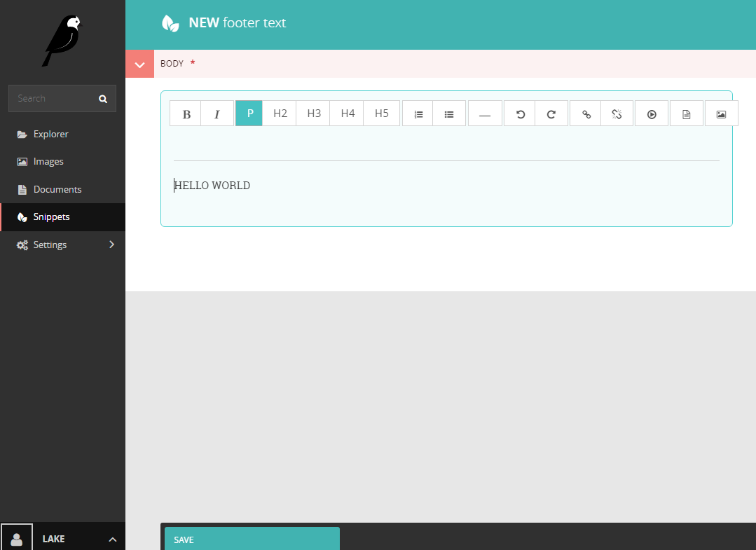Apply H2 heading format
Viewport: 756px width, 550px height.
pyautogui.click(x=280, y=114)
